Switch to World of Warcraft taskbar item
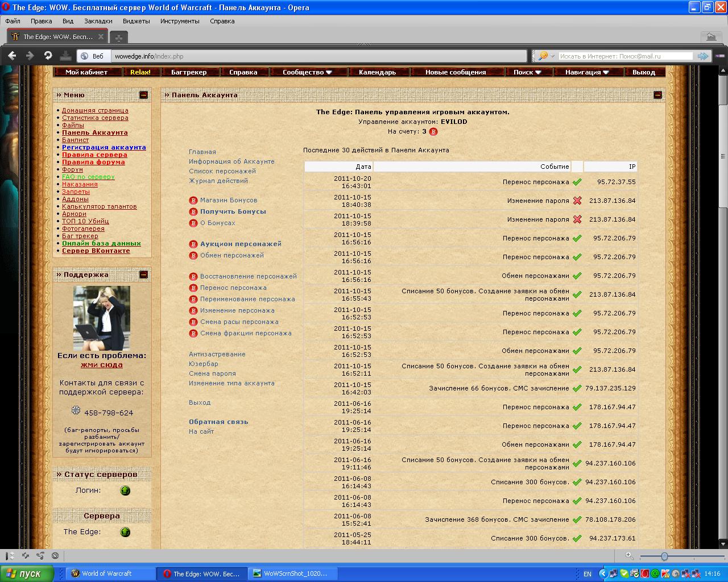This screenshot has height=582, width=728. 110,573
